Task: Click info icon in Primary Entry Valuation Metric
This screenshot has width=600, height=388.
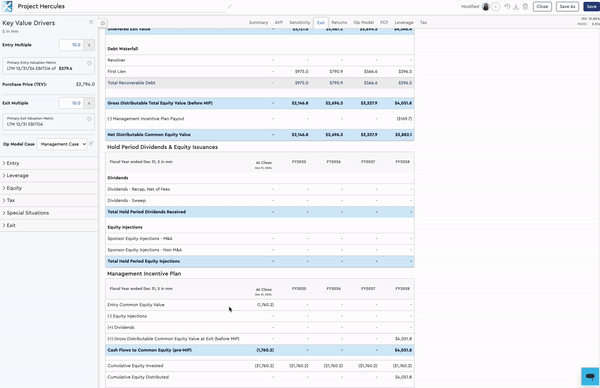Action: (x=89, y=63)
